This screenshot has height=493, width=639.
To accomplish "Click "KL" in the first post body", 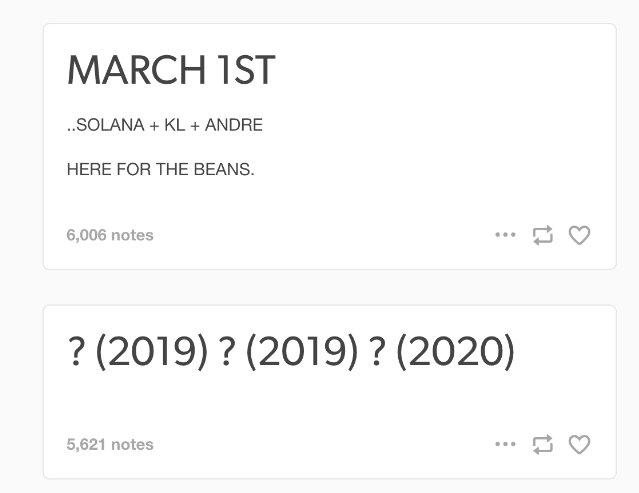I will 174,126.
